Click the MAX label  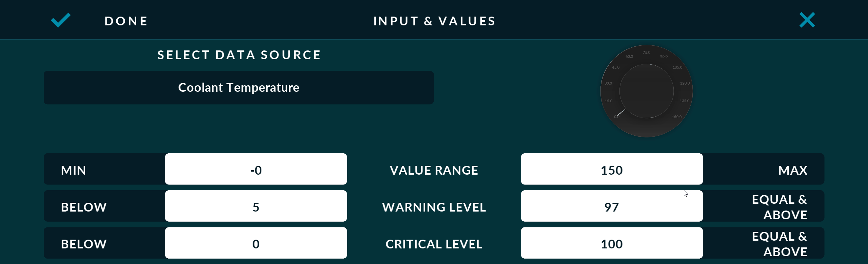tap(793, 170)
